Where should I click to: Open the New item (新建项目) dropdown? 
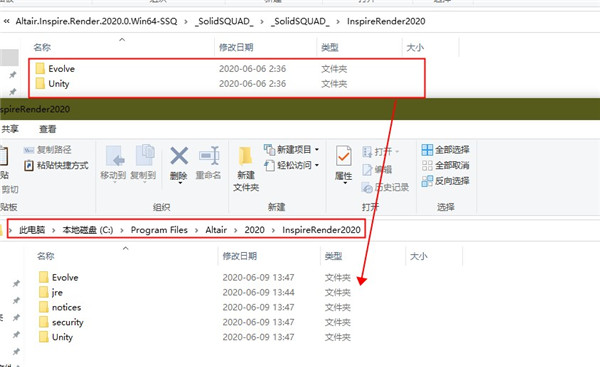291,149
